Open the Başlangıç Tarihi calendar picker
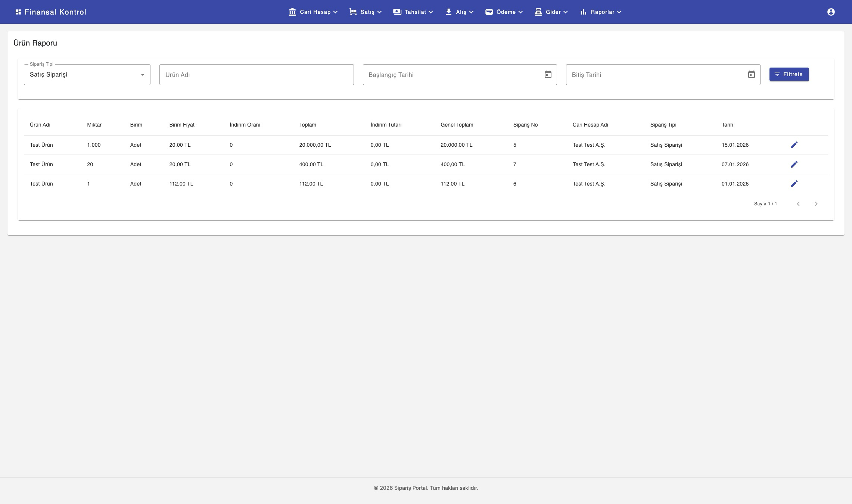 [x=548, y=75]
